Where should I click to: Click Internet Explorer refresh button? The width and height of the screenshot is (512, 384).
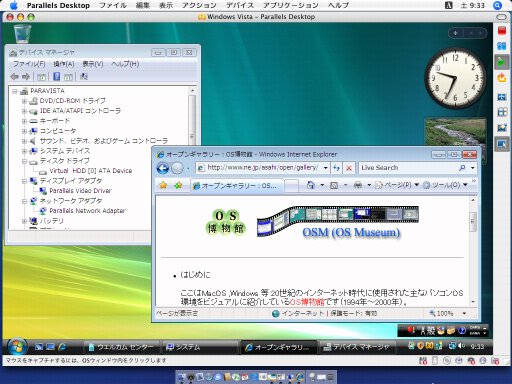336,168
